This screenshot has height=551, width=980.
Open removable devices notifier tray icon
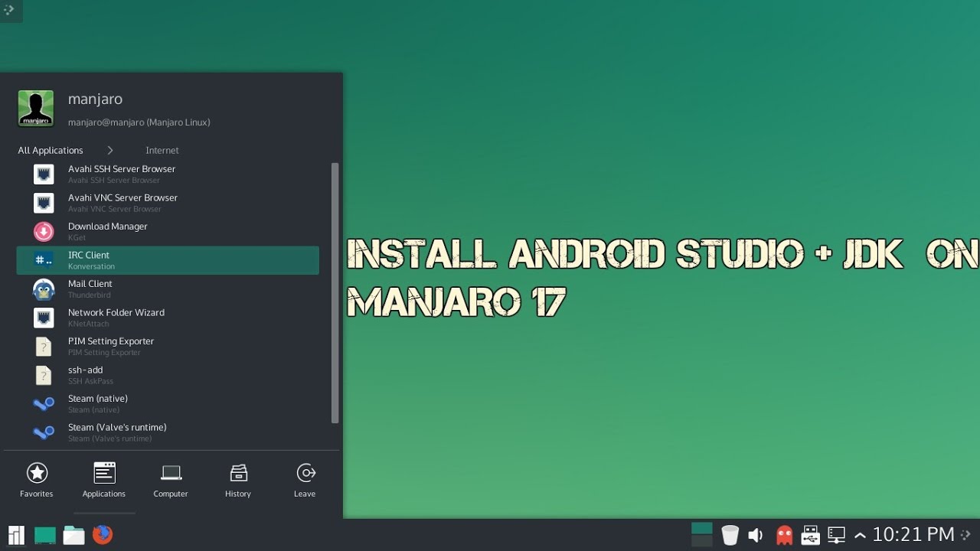[810, 535]
